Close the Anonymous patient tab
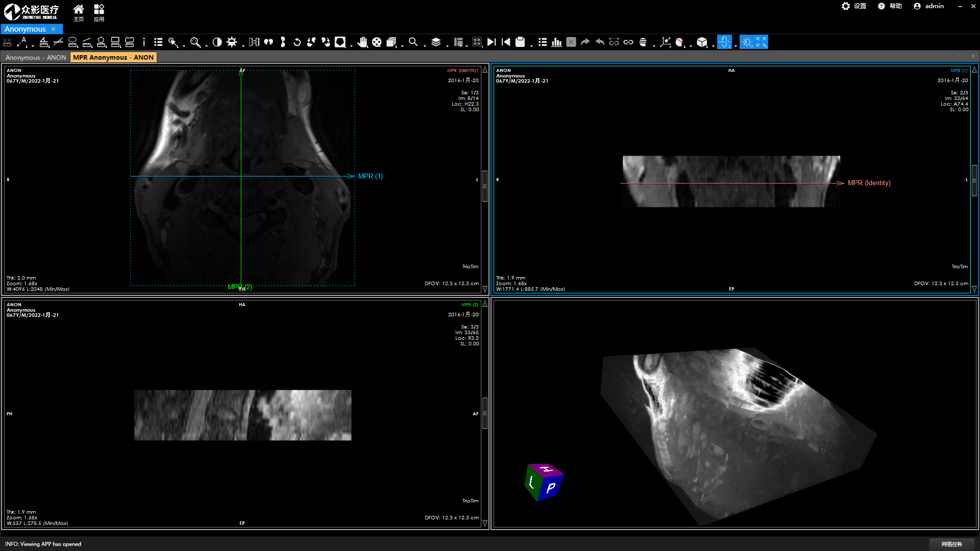 (54, 29)
